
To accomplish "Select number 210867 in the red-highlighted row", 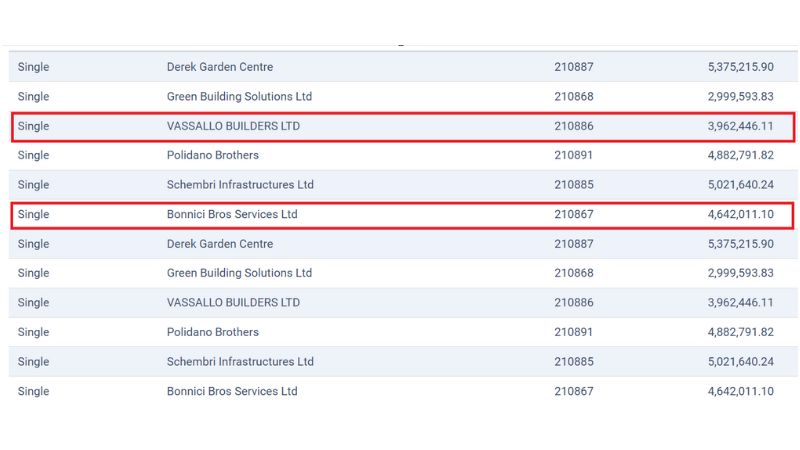I will [x=573, y=215].
